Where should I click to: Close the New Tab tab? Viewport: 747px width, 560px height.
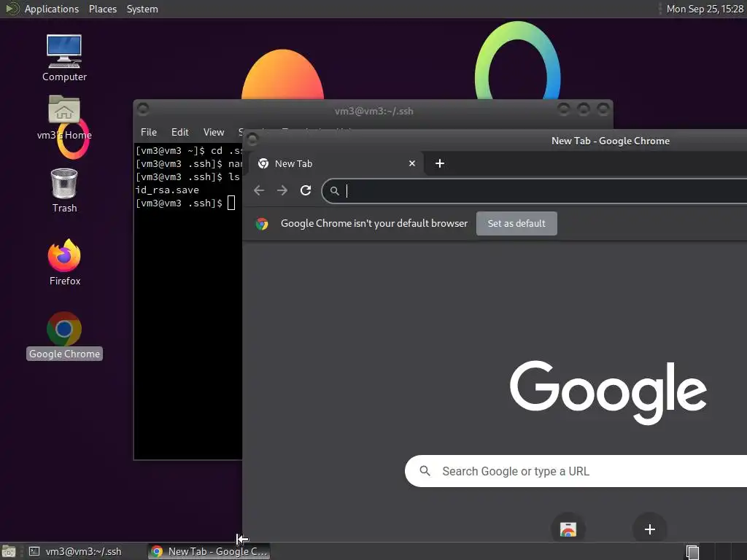point(412,164)
